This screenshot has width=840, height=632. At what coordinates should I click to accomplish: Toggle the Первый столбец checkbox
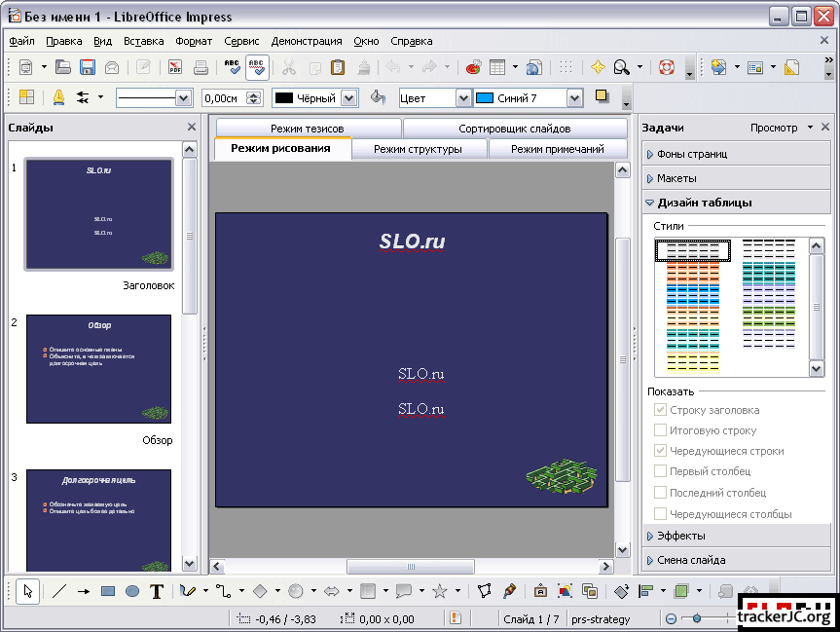661,471
